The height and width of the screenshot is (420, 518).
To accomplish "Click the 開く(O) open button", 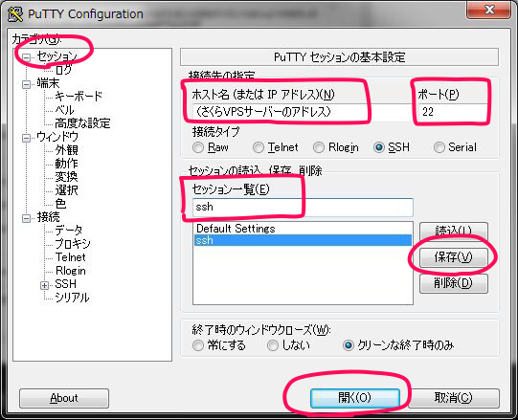I will tap(355, 398).
